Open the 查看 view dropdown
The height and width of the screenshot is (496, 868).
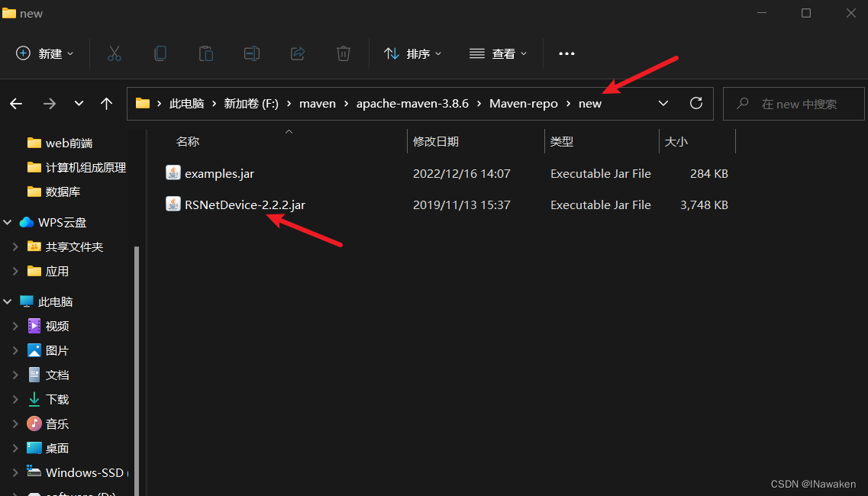click(x=499, y=53)
